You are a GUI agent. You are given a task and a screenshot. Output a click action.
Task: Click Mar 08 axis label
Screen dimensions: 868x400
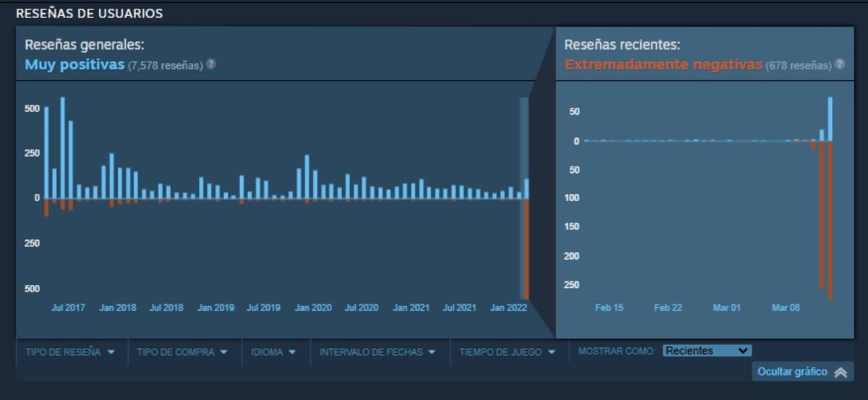[786, 307]
